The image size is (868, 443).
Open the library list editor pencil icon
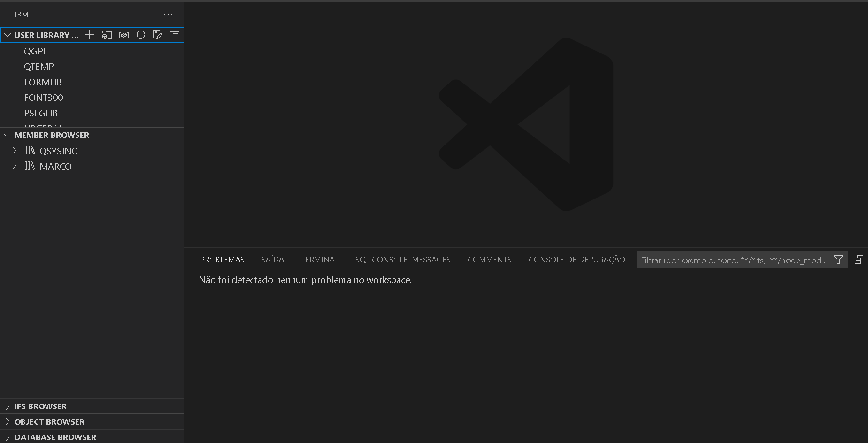pyautogui.click(x=158, y=34)
